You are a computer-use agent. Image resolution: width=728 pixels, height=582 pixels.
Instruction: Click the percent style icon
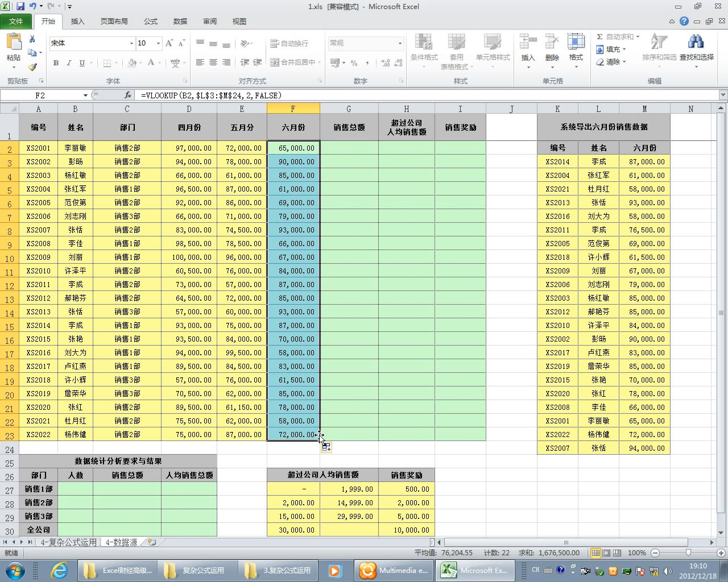354,63
